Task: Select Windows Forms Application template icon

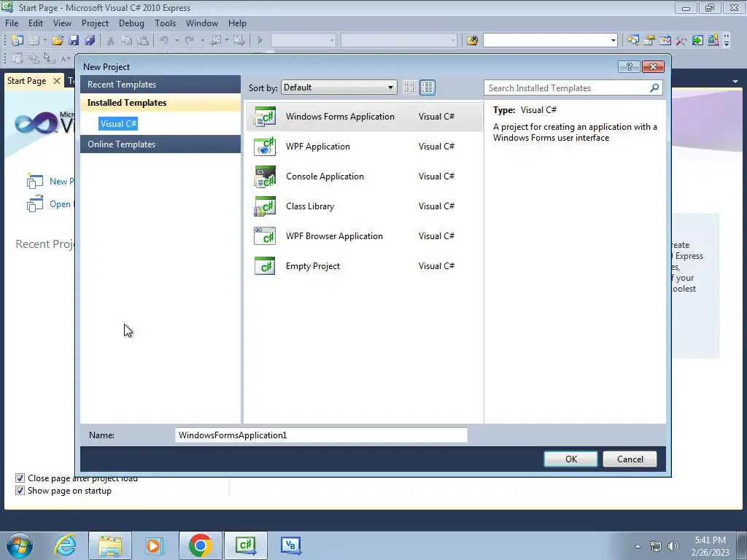Action: click(x=265, y=117)
